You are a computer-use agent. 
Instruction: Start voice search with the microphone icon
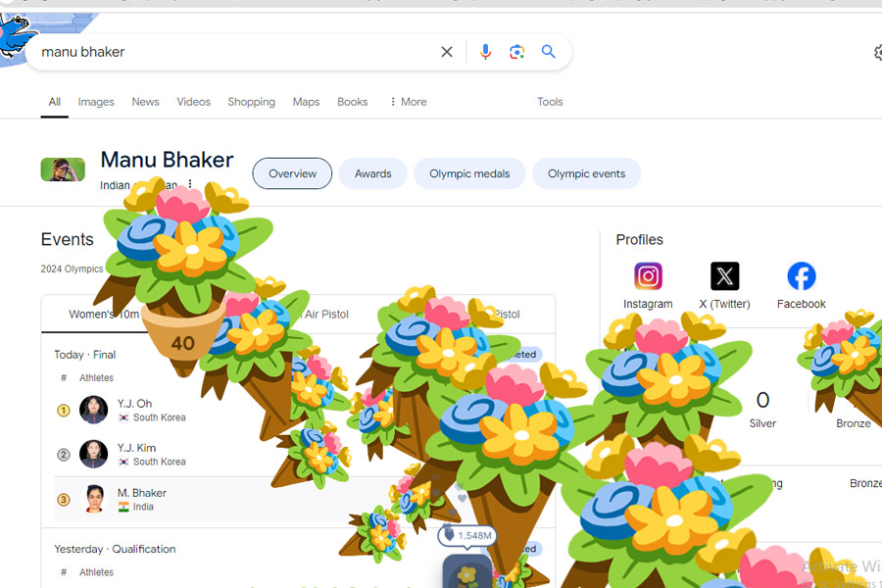(485, 52)
